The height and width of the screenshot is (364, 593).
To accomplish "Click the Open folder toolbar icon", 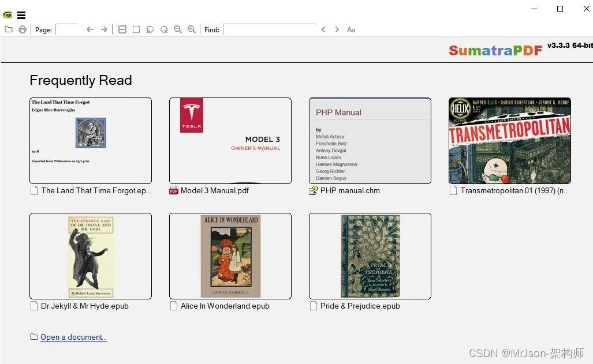I will coord(8,29).
